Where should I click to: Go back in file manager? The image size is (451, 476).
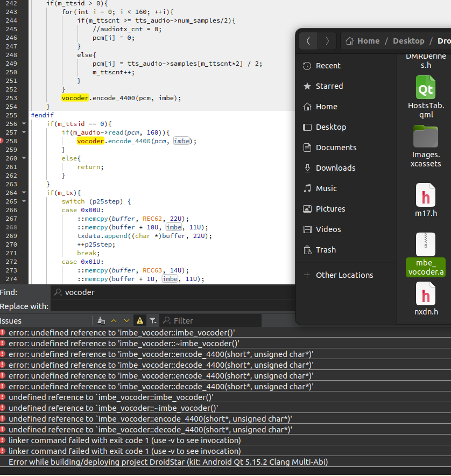point(308,41)
